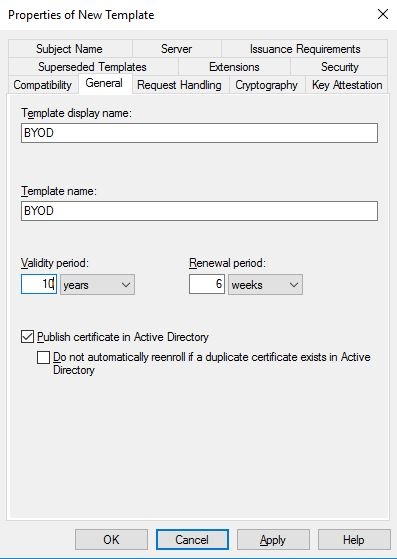
Task: Uncheck Publish certificate in Active Directory
Action: tap(27, 337)
